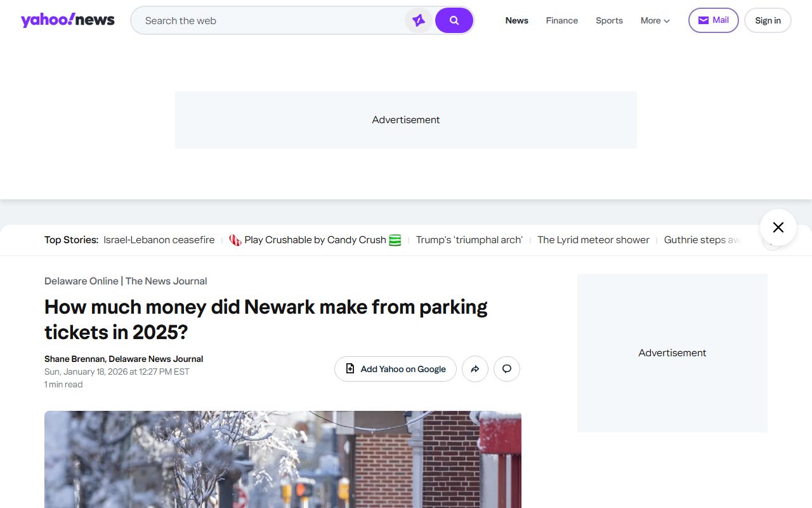Close the article with X button
Viewport: 812px width, 508px height.
(778, 227)
